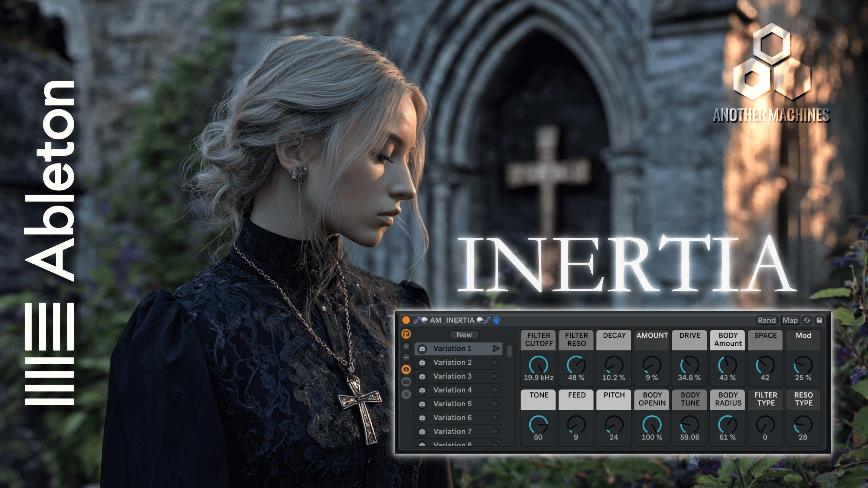Select Variation 4 in the list
The height and width of the screenshot is (488, 868).
458,390
